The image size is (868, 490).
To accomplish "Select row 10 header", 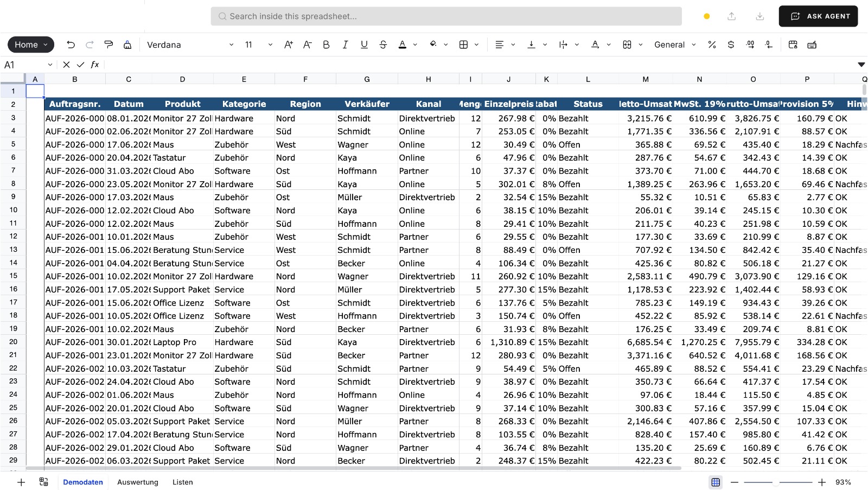I will click(x=13, y=210).
